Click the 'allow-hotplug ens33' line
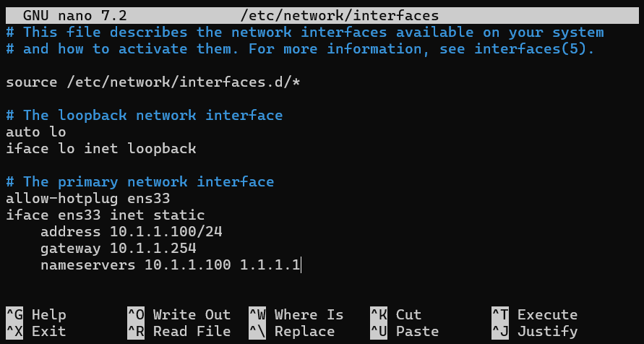This screenshot has width=644, height=344. (88, 199)
